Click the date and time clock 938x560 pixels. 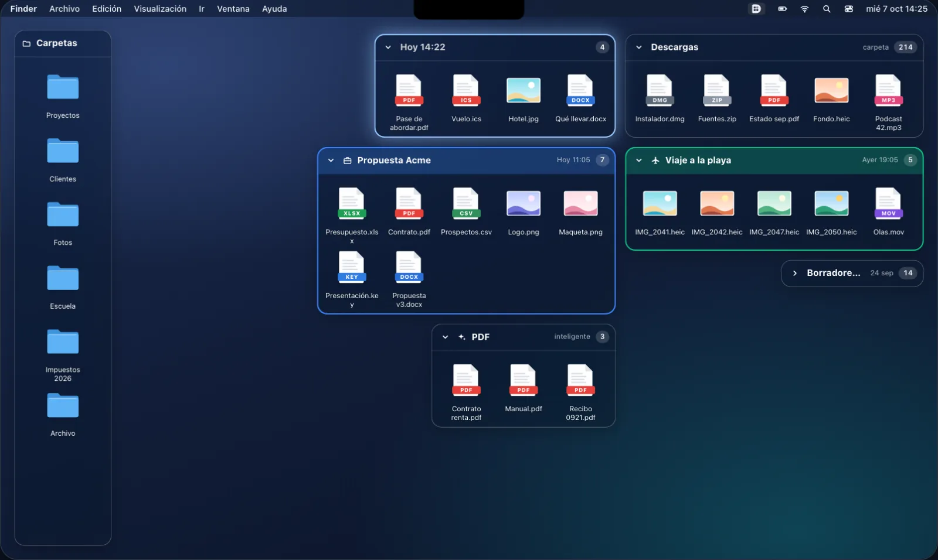tap(896, 9)
